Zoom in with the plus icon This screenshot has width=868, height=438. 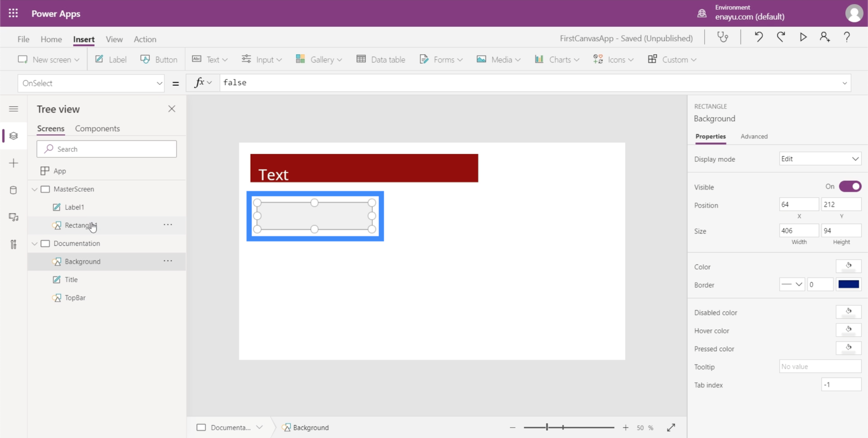tap(626, 428)
